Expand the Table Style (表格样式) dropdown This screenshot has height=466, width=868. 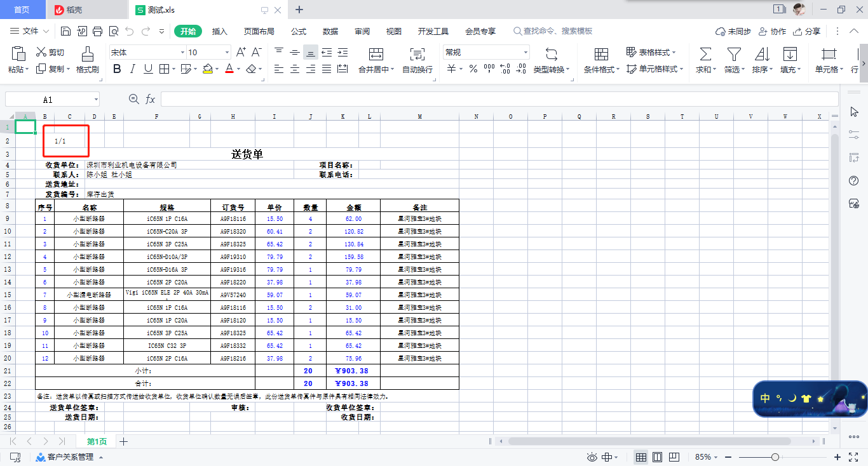(674, 53)
